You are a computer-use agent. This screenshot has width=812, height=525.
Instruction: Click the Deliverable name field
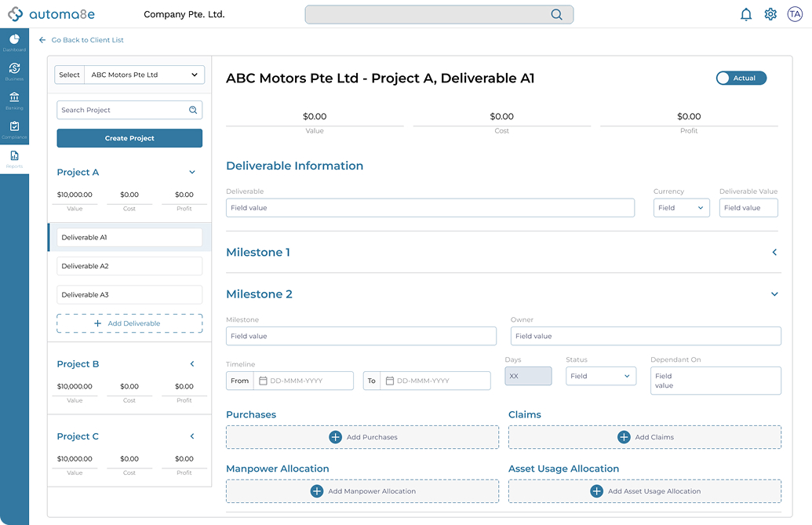(431, 208)
